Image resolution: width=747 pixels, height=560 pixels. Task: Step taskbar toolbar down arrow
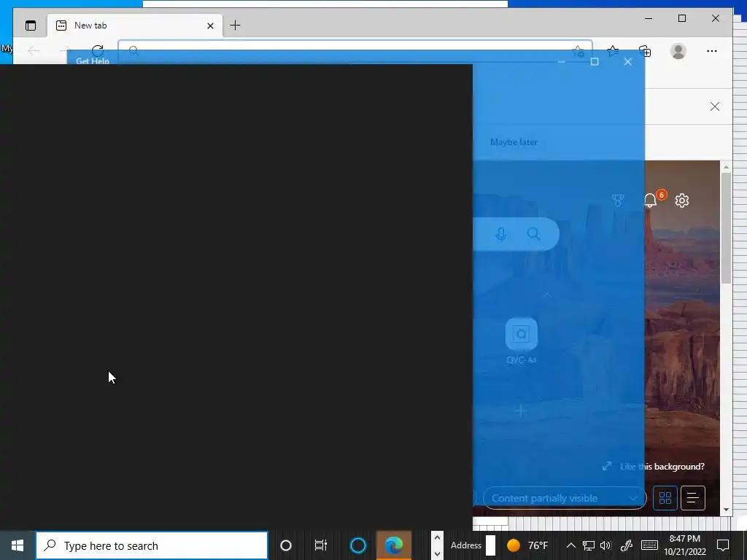click(437, 554)
